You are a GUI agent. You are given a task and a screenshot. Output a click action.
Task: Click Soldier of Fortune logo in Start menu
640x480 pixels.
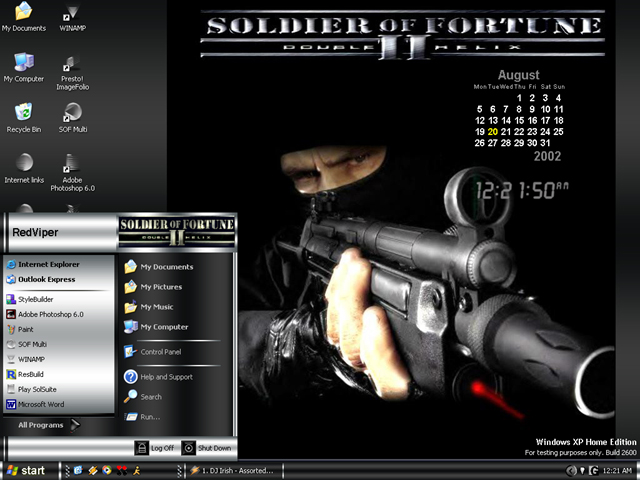(176, 232)
